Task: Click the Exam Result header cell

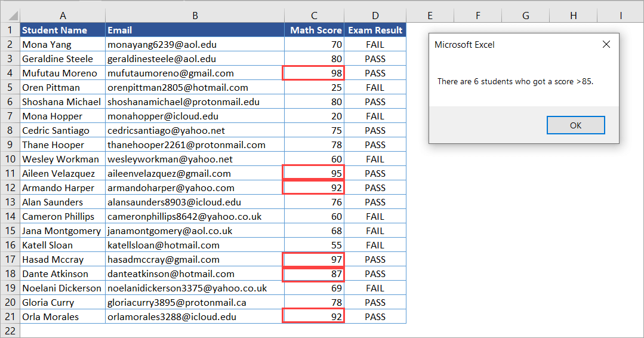Action: pos(375,30)
